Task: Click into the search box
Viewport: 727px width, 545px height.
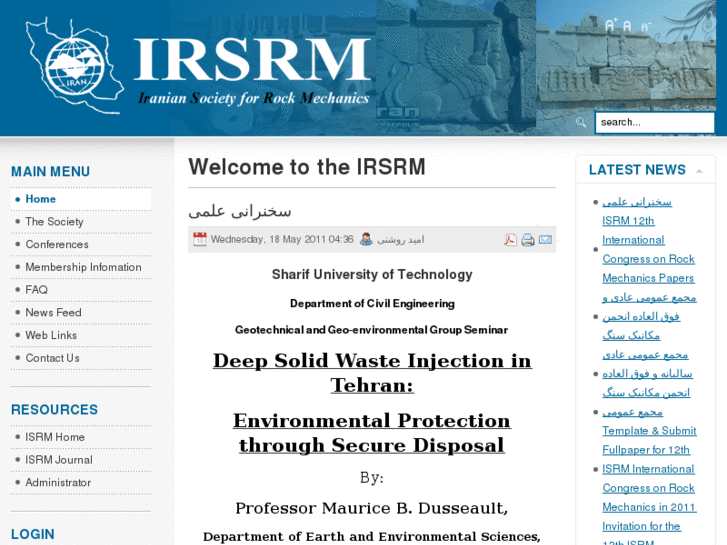Action: coord(654,122)
